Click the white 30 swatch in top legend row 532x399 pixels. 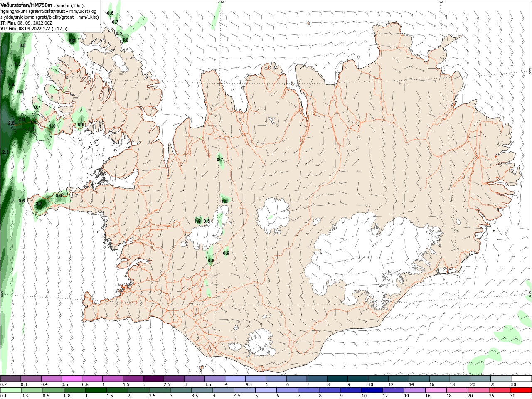(521, 379)
